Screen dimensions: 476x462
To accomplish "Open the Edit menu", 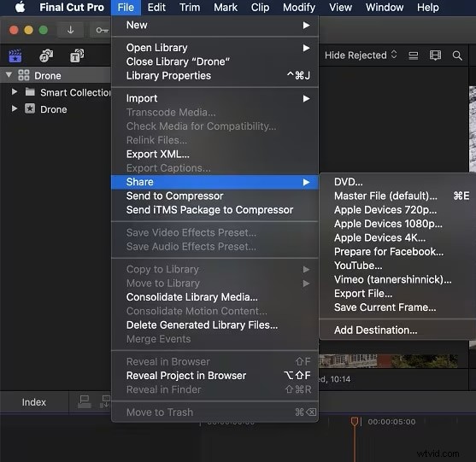I will 156,8.
